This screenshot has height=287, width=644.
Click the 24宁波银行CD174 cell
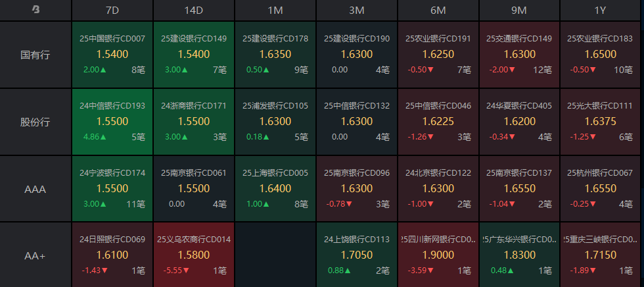point(112,189)
